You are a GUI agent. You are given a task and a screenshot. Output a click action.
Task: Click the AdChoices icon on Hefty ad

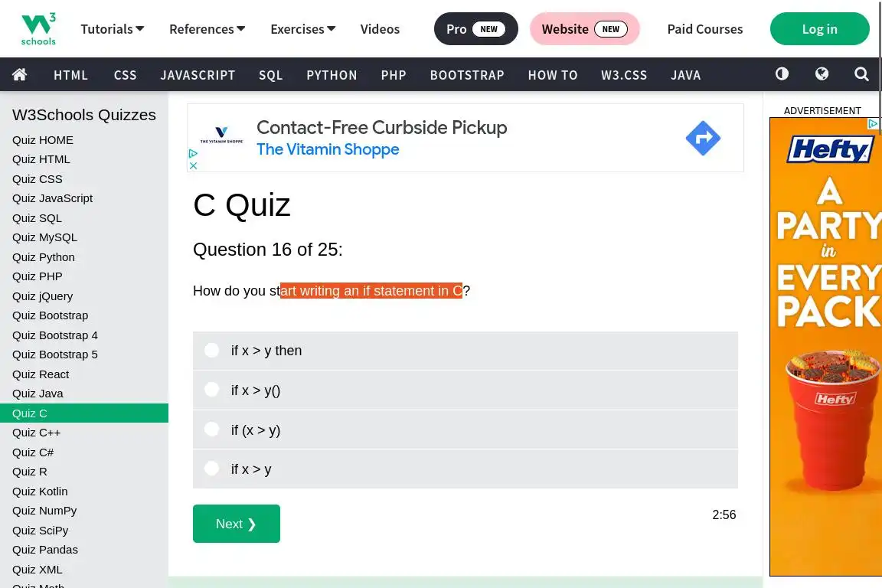tap(872, 123)
